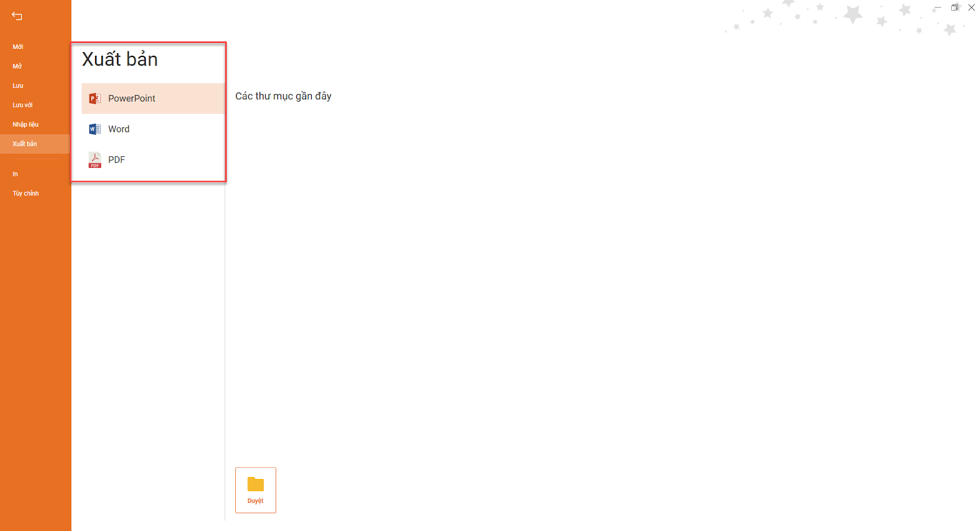Choose Word export option
Viewport: 980px width, 531px height.
coord(153,129)
